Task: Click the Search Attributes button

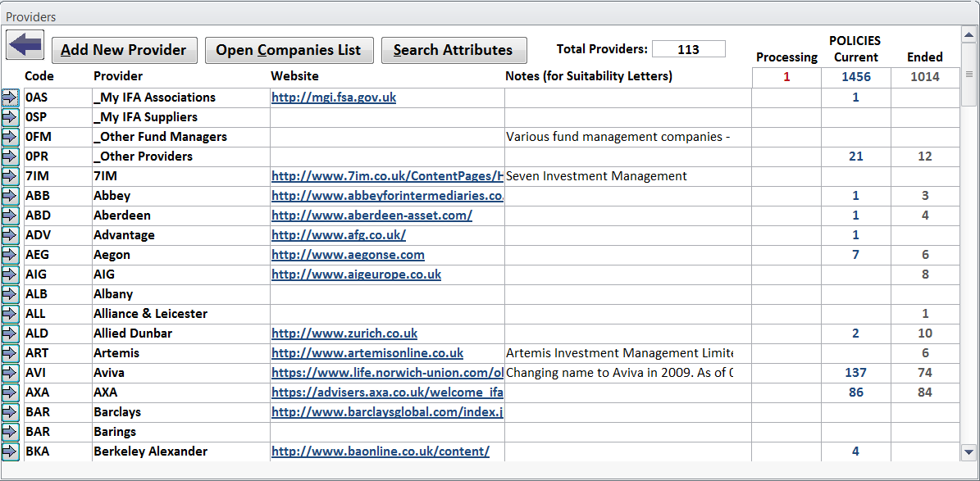Action: click(454, 50)
